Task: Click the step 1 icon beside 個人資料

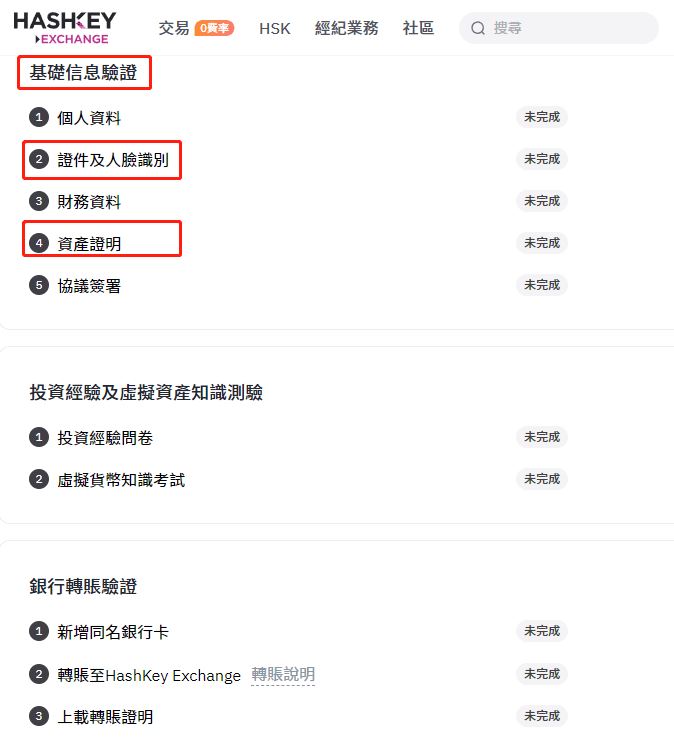Action: tap(39, 118)
